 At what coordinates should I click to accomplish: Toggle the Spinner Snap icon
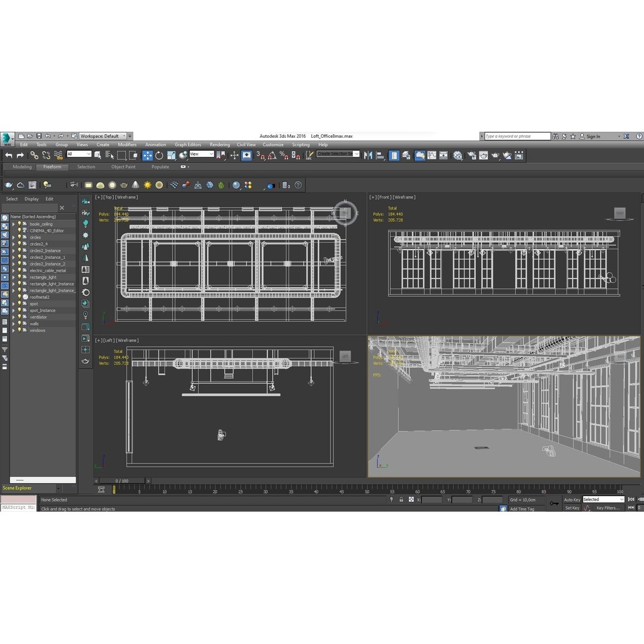click(x=296, y=155)
